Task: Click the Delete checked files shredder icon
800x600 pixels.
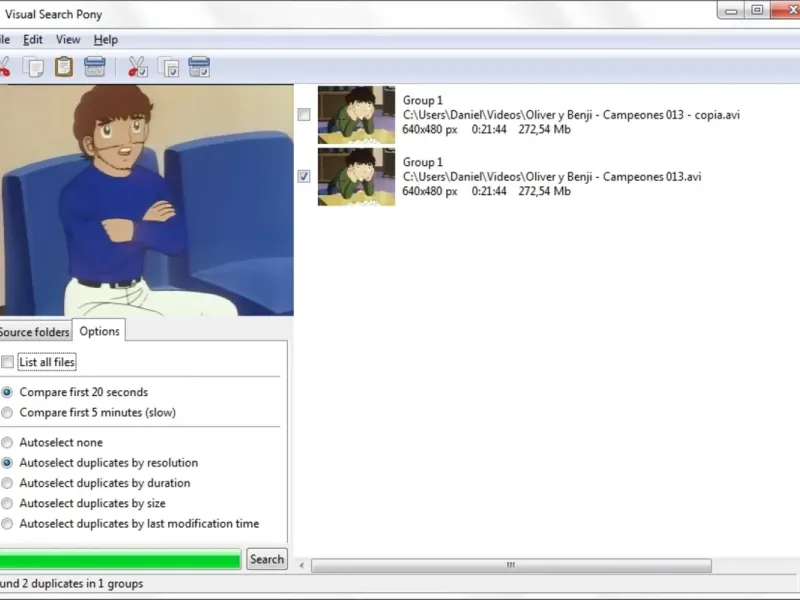Action: [199, 67]
